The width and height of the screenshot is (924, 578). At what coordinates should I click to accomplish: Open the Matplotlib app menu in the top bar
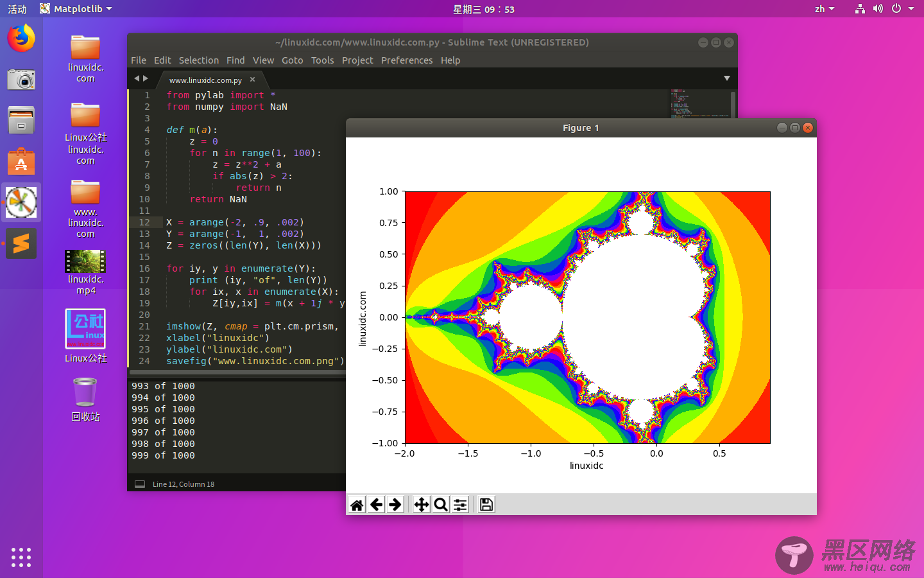click(x=76, y=9)
